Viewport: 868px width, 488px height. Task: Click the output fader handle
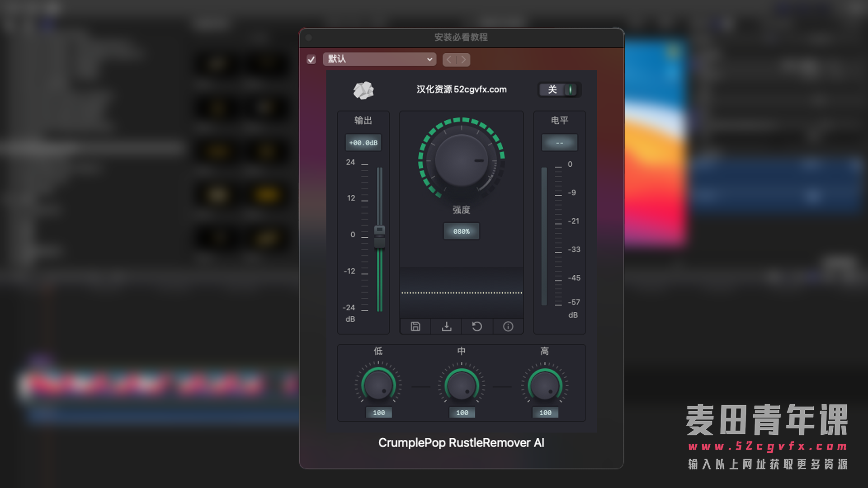click(380, 237)
